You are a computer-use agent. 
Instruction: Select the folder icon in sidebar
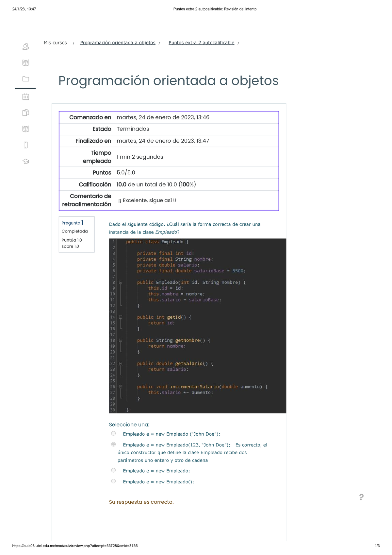point(25,79)
